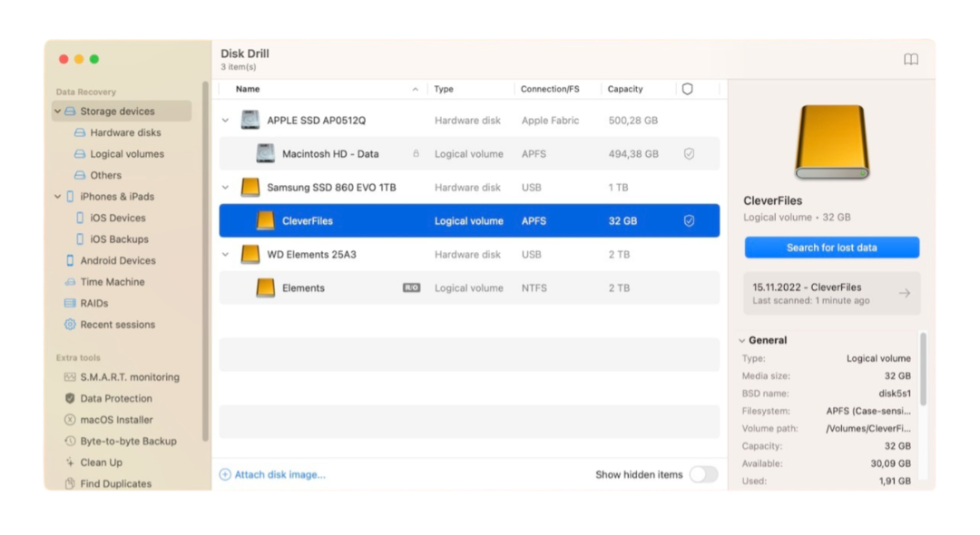Image resolution: width=980 pixels, height=535 pixels.
Task: Go to iOS Backups in sidebar
Action: tap(119, 239)
